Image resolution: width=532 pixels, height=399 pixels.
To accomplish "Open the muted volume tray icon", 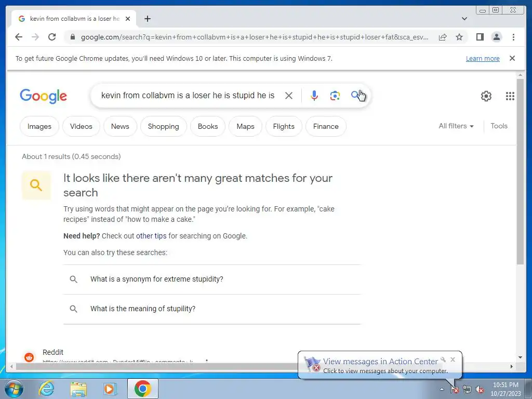I will [x=480, y=390].
